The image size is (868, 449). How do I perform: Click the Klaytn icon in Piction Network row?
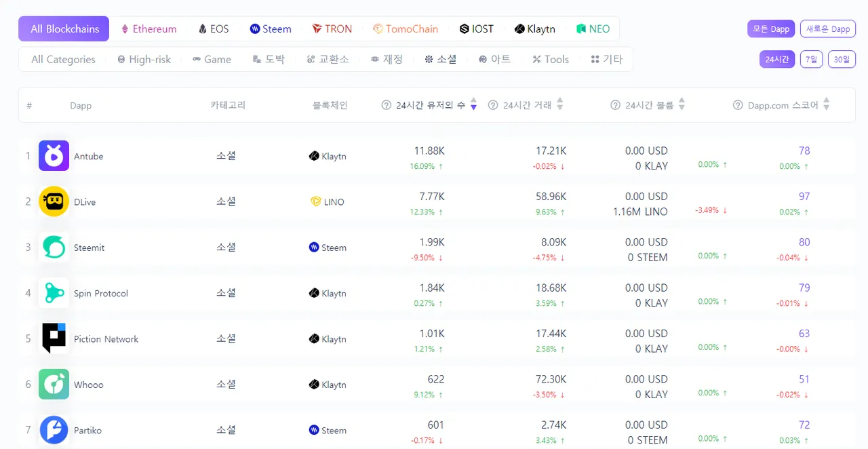[x=314, y=338]
